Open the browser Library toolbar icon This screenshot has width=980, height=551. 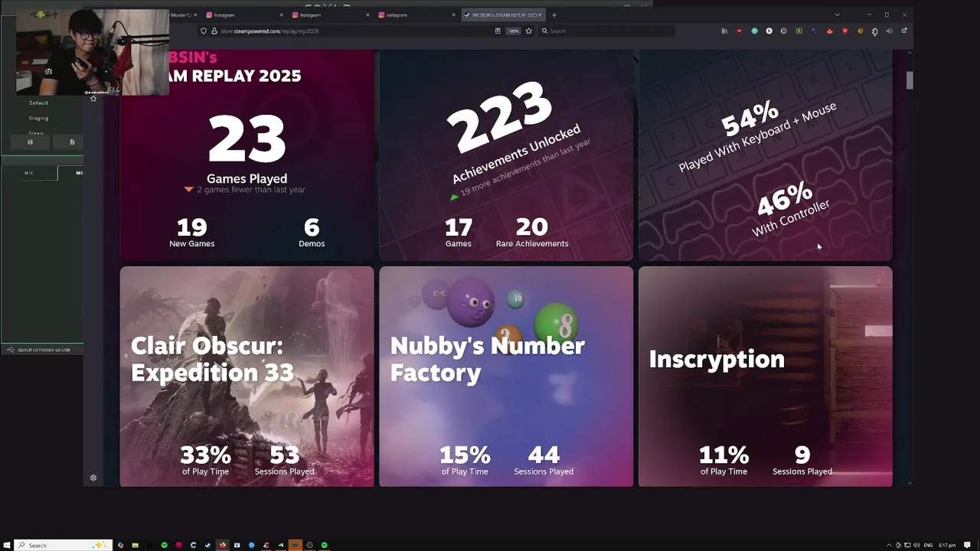[x=724, y=31]
